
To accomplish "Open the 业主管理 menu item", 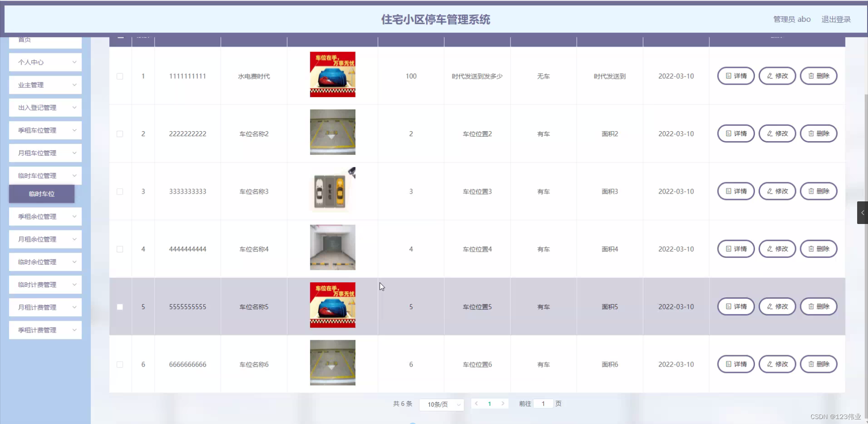I will click(45, 85).
